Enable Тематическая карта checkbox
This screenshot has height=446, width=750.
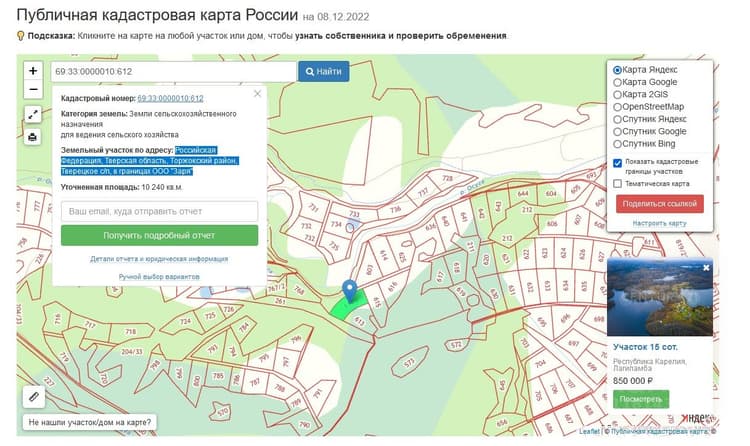coord(618,184)
